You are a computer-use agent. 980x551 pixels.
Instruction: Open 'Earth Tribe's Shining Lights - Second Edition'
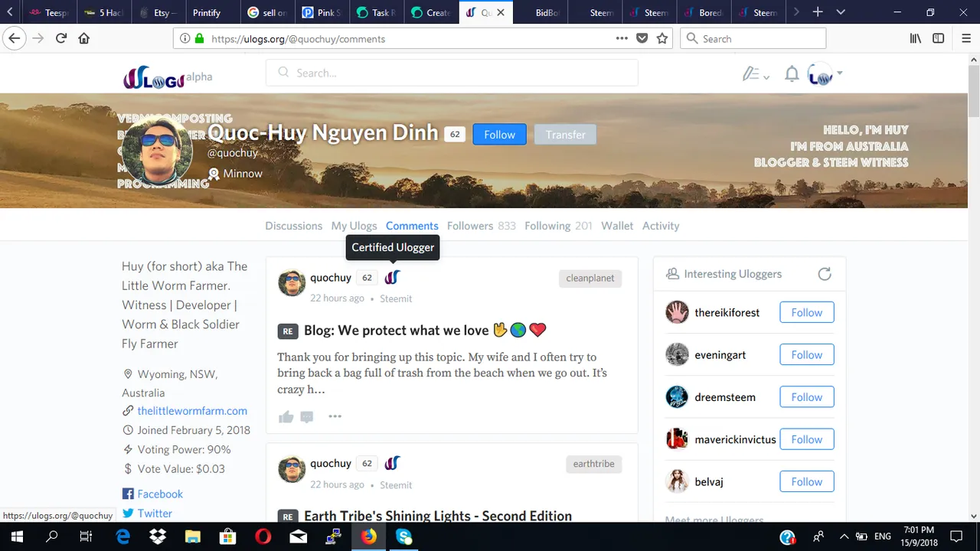[438, 516]
